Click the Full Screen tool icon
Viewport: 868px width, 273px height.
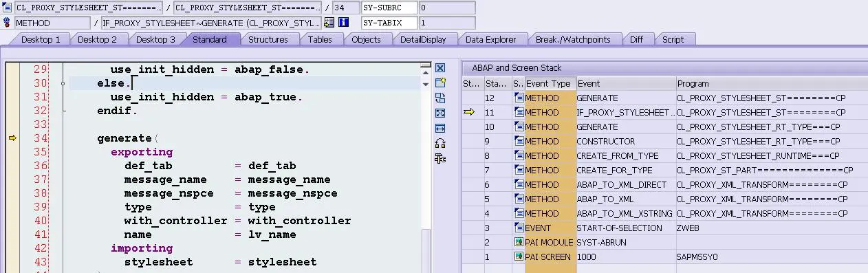pyautogui.click(x=440, y=113)
